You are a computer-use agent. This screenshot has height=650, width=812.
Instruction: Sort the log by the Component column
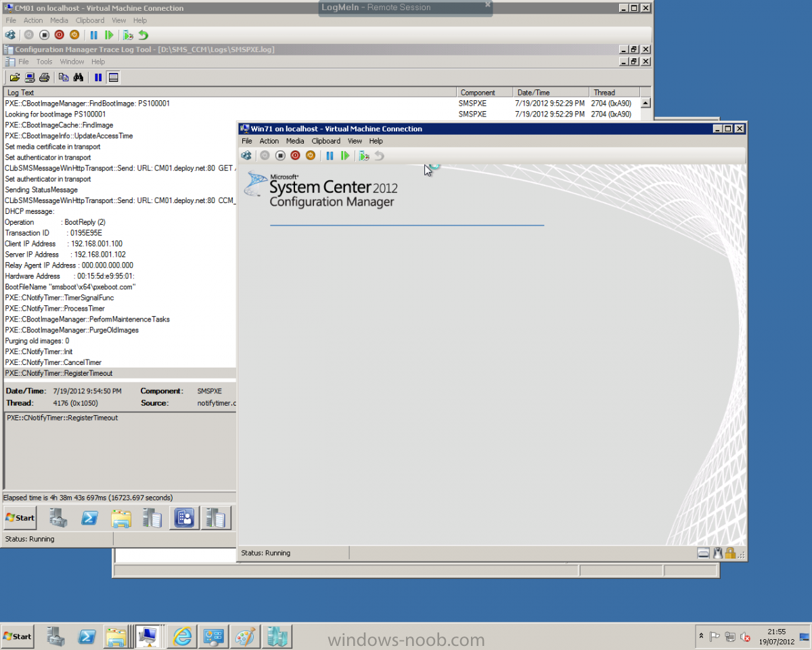pos(484,92)
